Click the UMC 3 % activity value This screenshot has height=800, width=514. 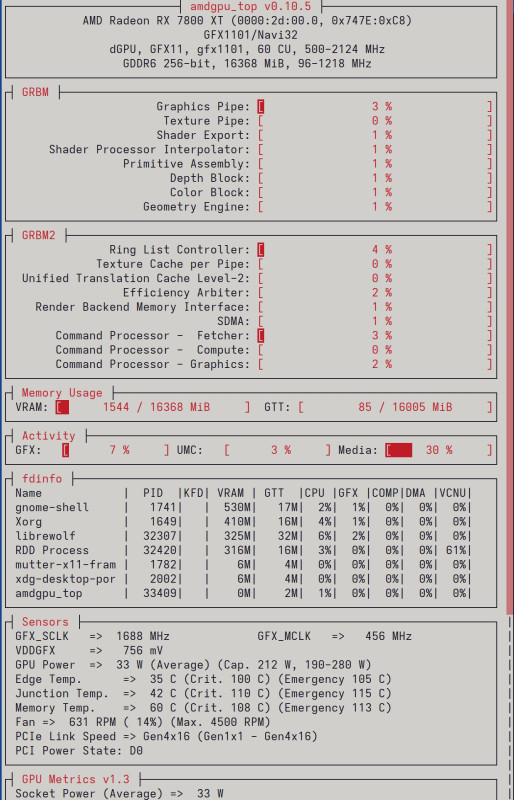point(281,449)
